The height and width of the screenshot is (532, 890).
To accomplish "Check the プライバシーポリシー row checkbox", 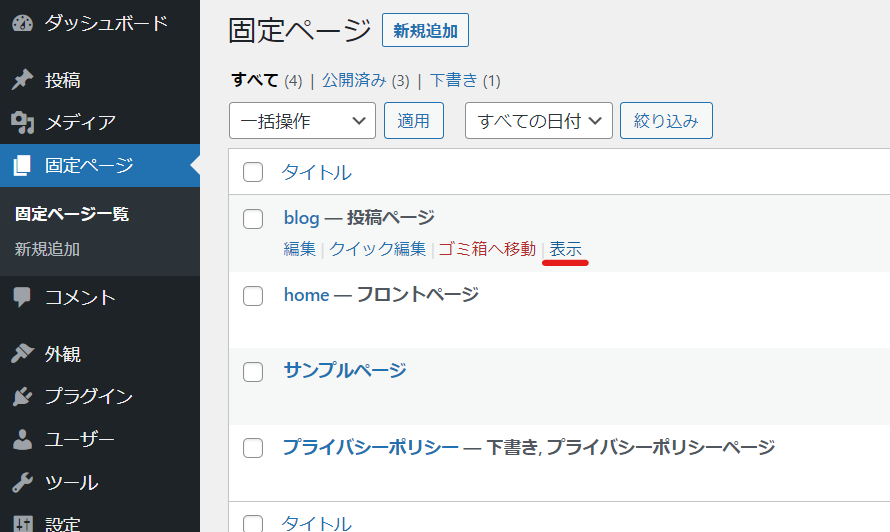I will [x=253, y=448].
